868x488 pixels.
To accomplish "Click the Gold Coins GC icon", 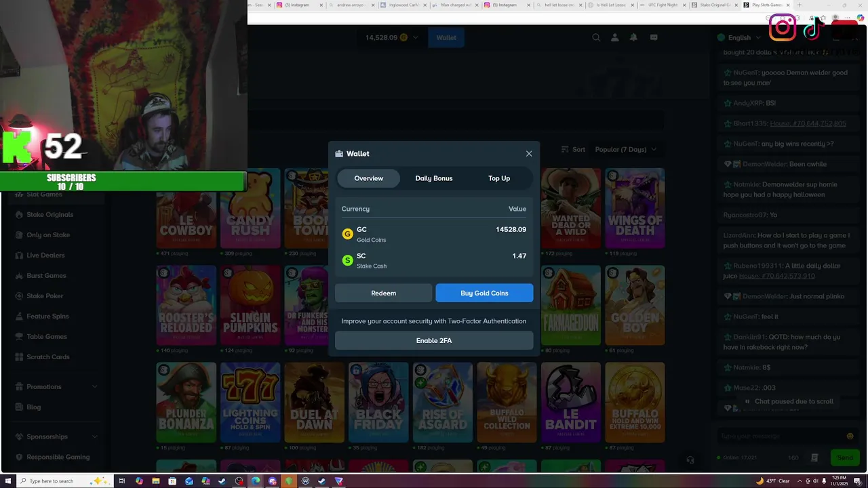I will tap(347, 234).
